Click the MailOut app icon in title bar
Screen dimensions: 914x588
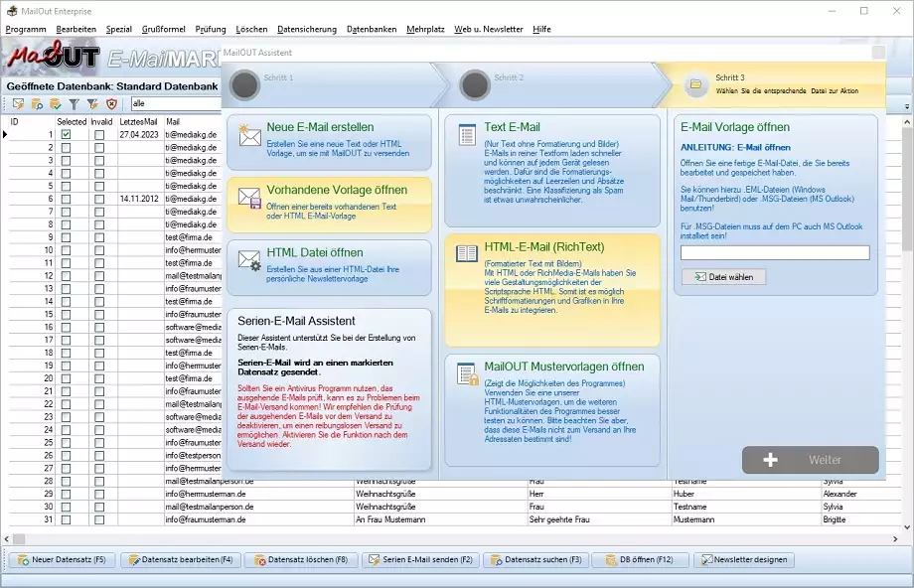[x=12, y=11]
